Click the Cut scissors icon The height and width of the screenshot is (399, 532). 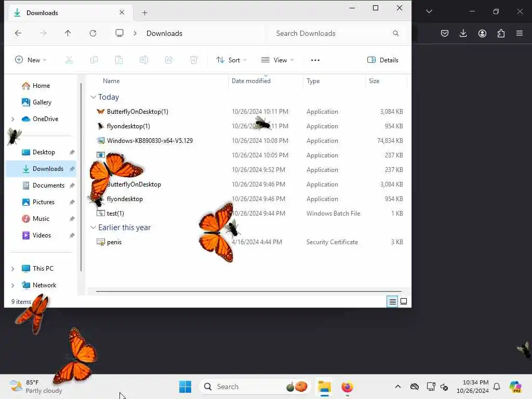(69, 60)
